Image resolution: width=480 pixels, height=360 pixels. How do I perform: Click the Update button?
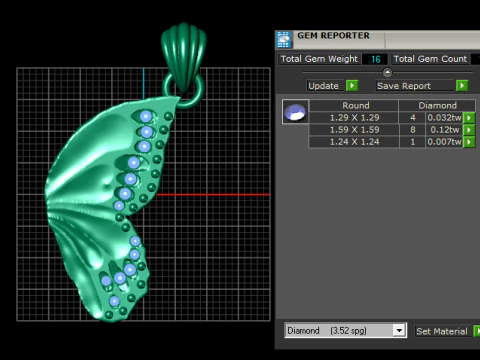326,86
